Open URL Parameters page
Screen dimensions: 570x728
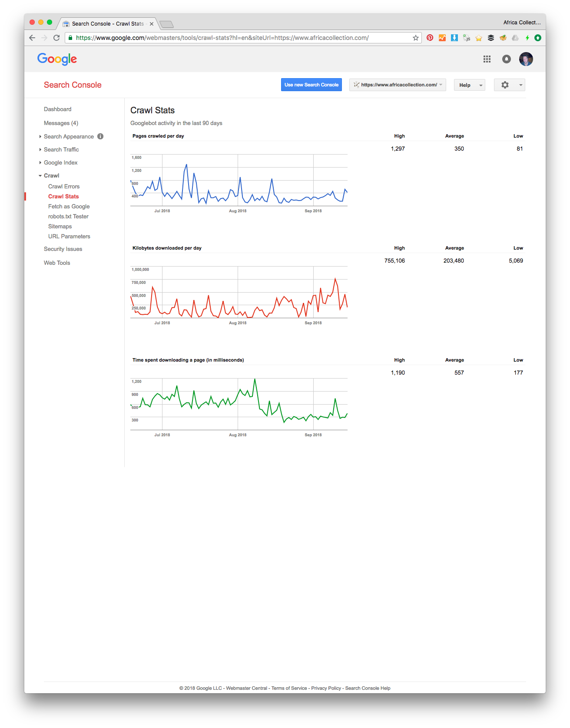coord(69,236)
